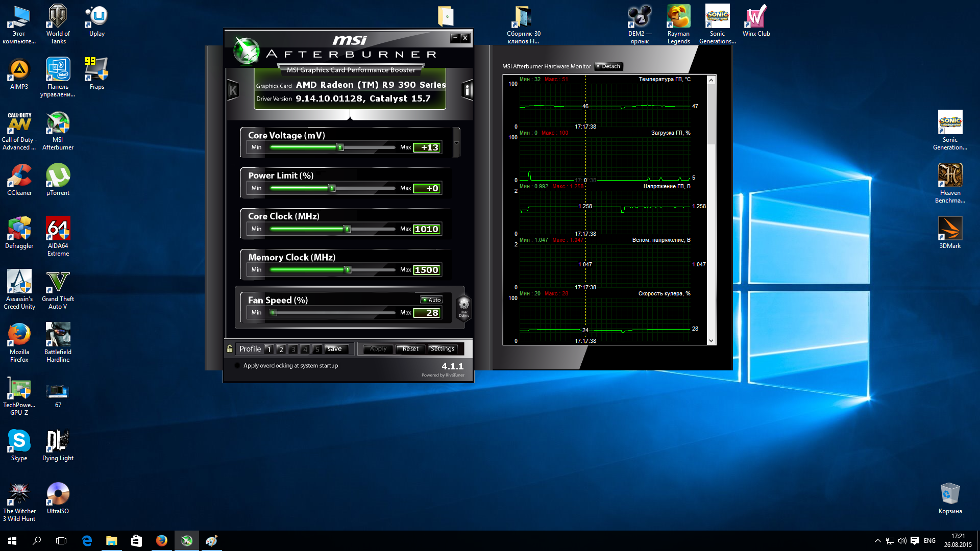Viewport: 980px width, 551px height.
Task: Select profile slot 2
Action: (x=281, y=349)
